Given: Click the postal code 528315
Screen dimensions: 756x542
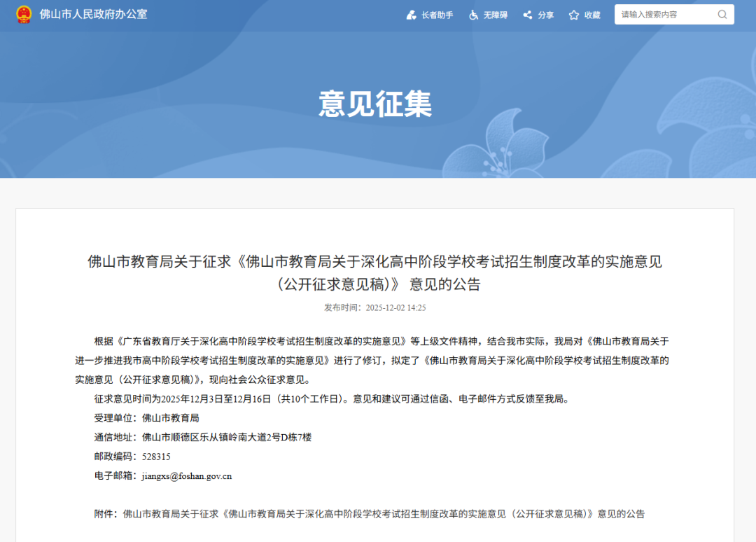Looking at the screenshot, I should [156, 457].
